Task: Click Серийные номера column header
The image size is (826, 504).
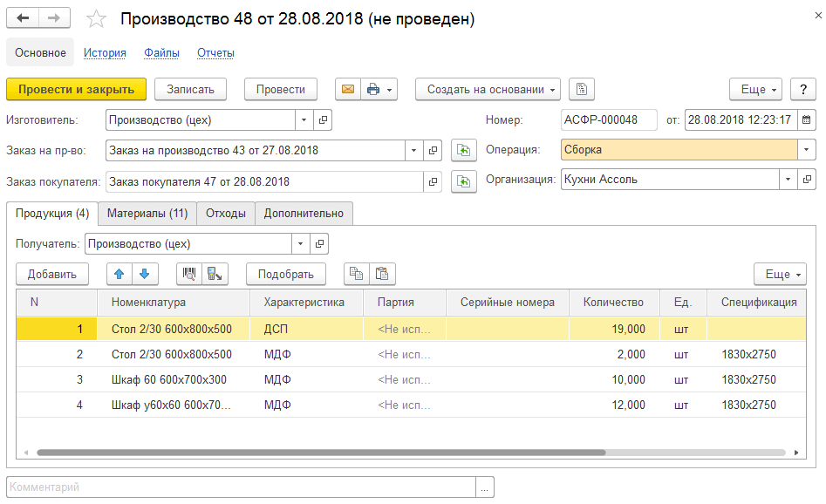Action: tap(508, 303)
